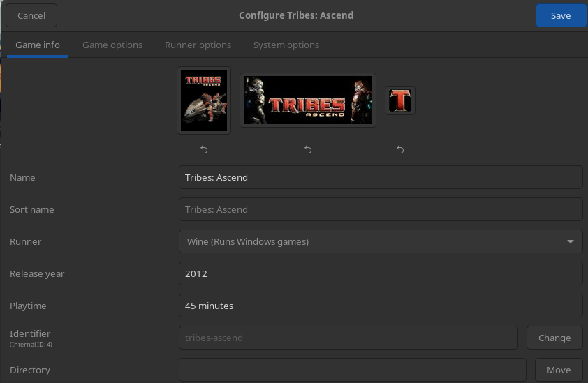This screenshot has height=383, width=588.
Task: Reset the cover art image
Action: coord(204,149)
